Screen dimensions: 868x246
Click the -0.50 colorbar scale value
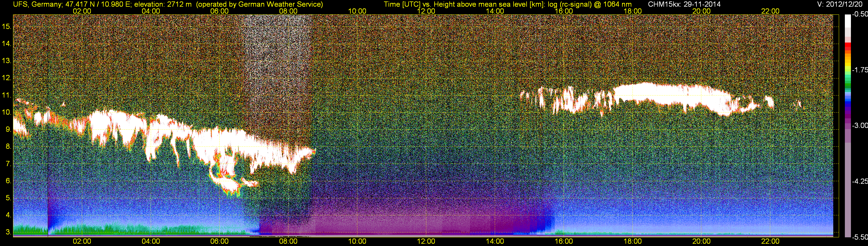(x=860, y=14)
